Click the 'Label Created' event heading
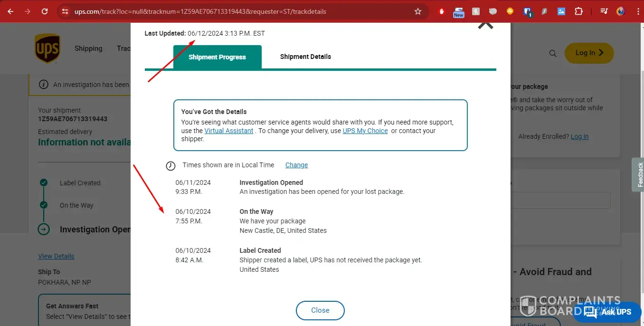The width and height of the screenshot is (644, 326). coord(260,250)
